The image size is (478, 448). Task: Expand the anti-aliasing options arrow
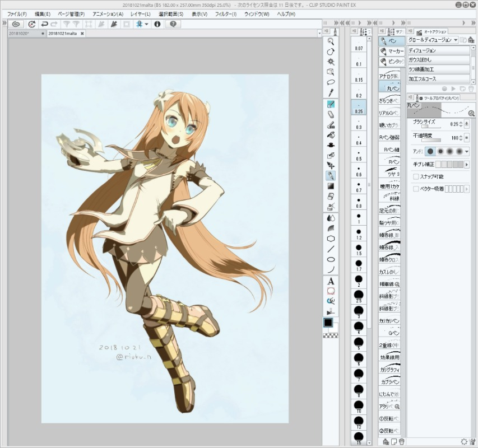[467, 151]
